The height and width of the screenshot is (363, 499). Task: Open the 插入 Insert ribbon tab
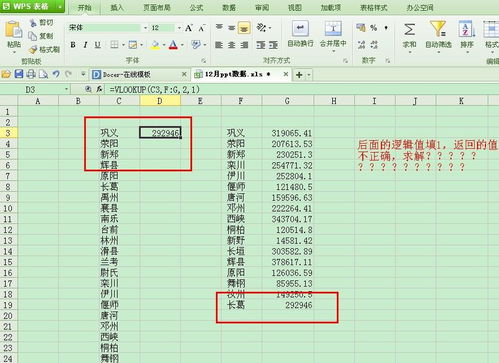click(117, 7)
